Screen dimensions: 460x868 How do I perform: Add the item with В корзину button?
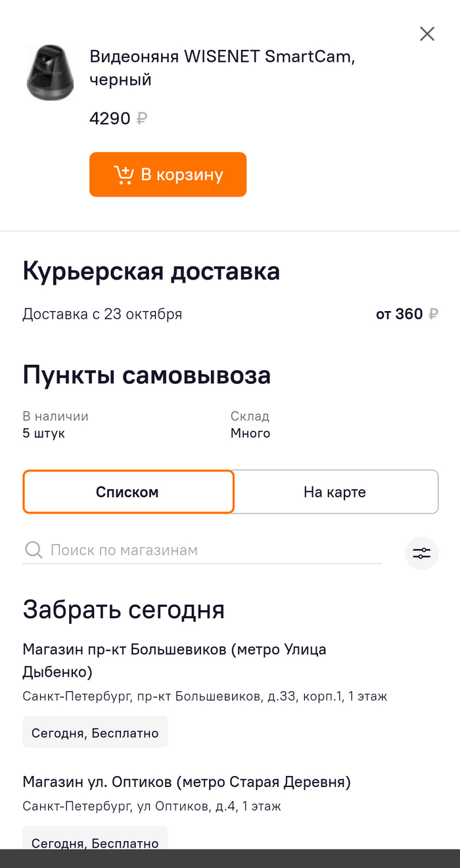coord(168,175)
